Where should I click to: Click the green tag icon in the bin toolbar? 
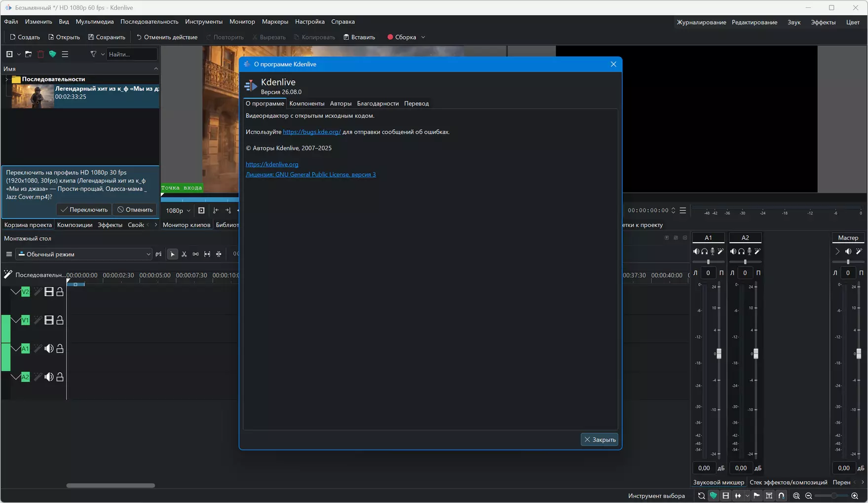[53, 54]
